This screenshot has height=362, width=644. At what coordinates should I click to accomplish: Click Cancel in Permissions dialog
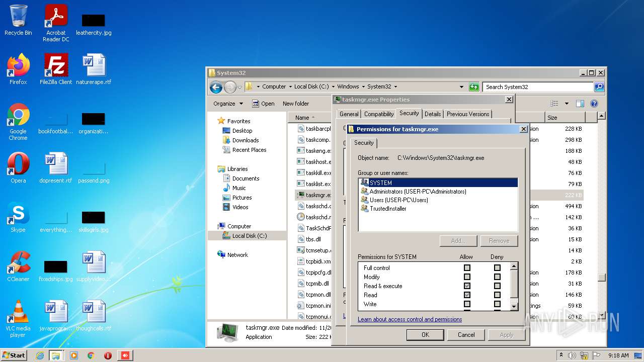(466, 335)
